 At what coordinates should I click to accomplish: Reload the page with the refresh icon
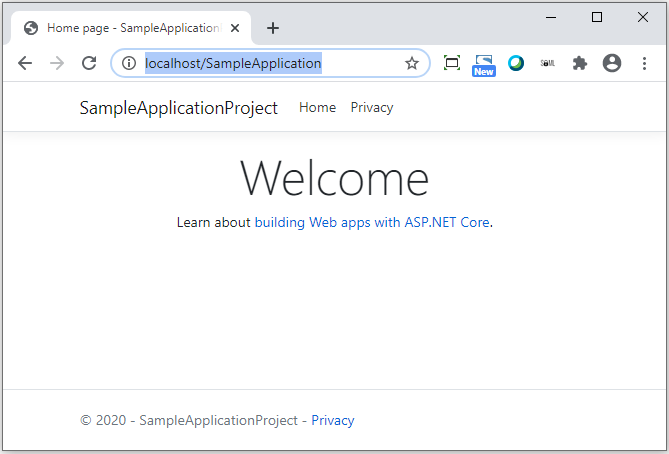point(89,63)
